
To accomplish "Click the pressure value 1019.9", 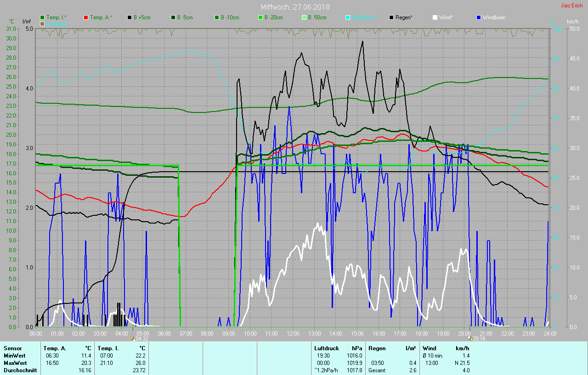I will (354, 363).
